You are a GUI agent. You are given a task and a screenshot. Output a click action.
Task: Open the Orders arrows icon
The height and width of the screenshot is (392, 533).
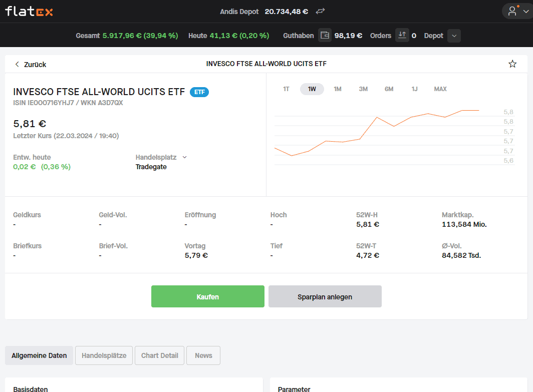click(x=402, y=36)
